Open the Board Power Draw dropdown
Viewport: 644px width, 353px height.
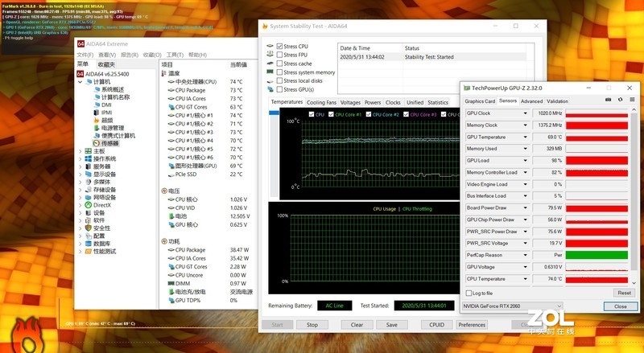[x=525, y=207]
